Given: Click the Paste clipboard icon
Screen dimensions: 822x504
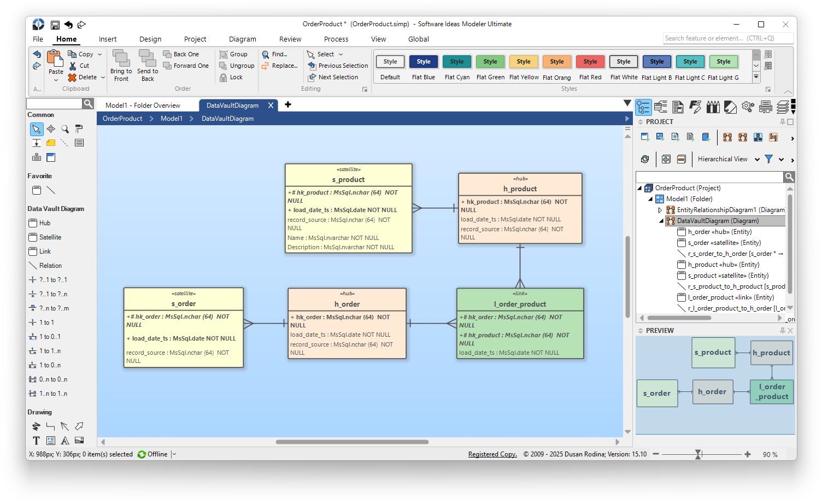Looking at the screenshot, I should point(55,58).
